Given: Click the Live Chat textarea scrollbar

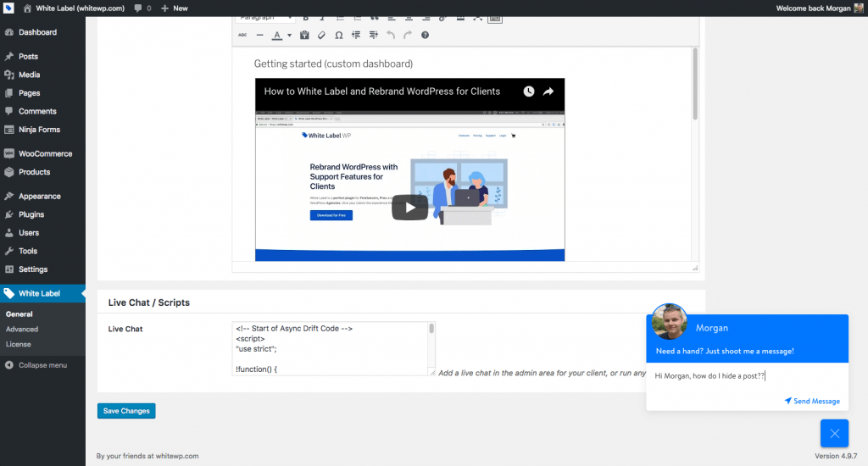Looking at the screenshot, I should (x=431, y=329).
